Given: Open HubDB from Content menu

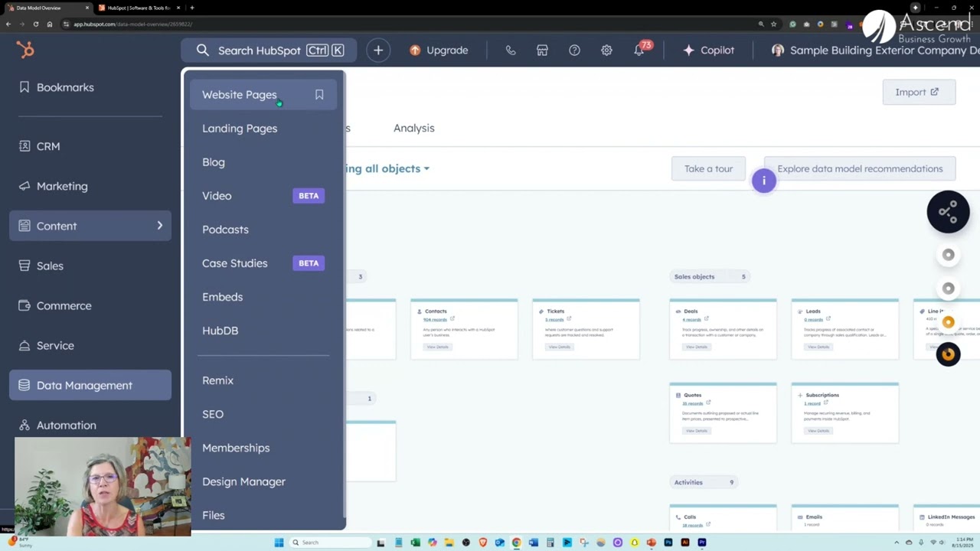Looking at the screenshot, I should point(220,331).
